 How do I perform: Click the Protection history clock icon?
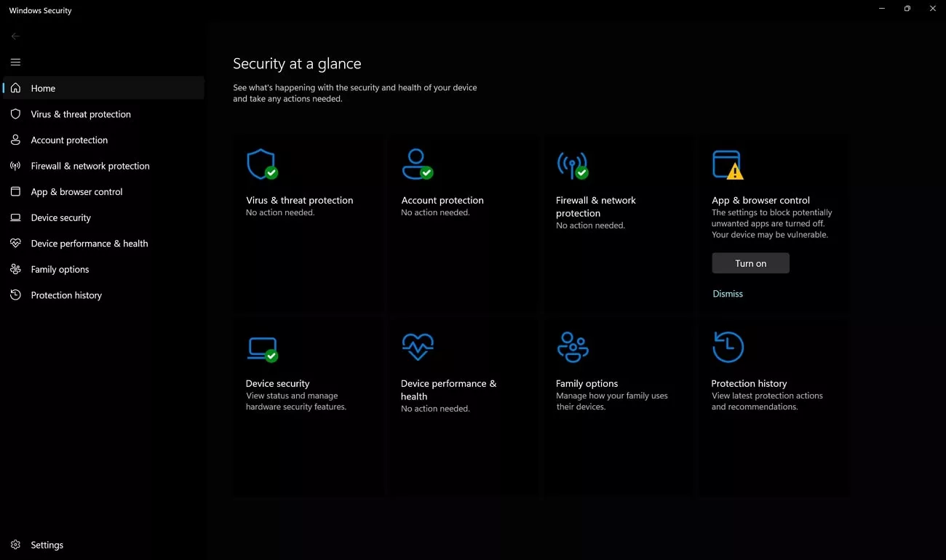pyautogui.click(x=728, y=347)
